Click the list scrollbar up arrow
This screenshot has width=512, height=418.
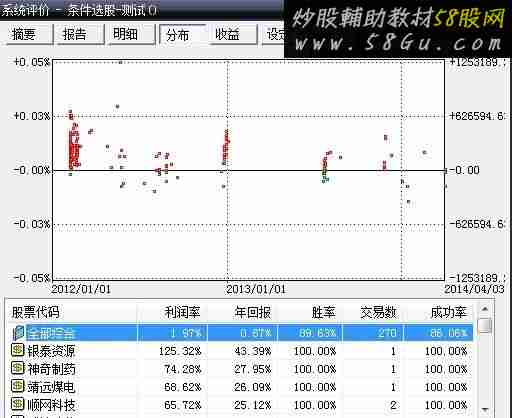coord(485,309)
